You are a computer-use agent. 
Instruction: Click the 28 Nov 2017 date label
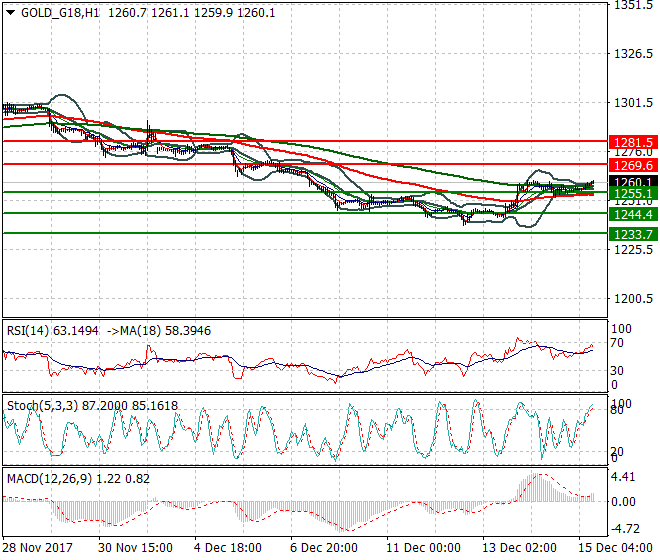(37, 548)
